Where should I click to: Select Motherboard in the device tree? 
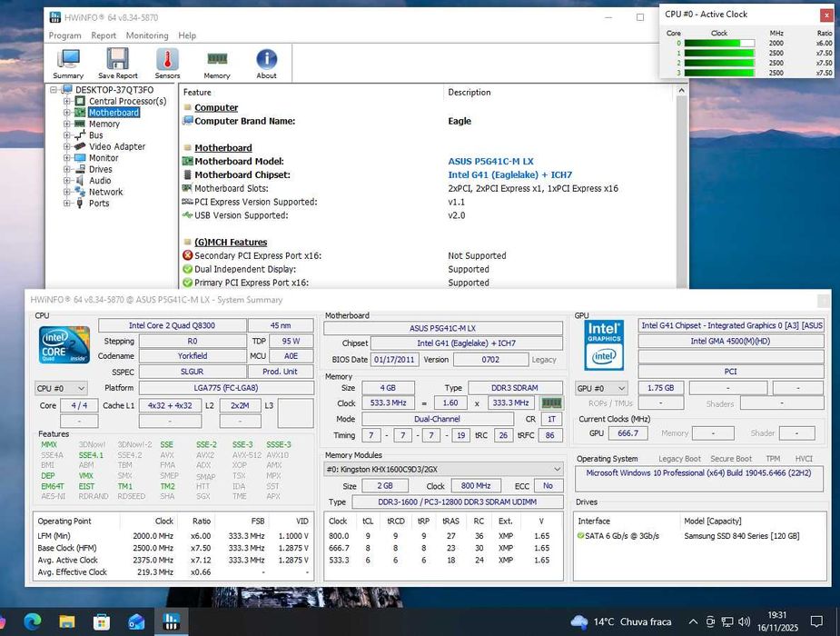pos(114,113)
